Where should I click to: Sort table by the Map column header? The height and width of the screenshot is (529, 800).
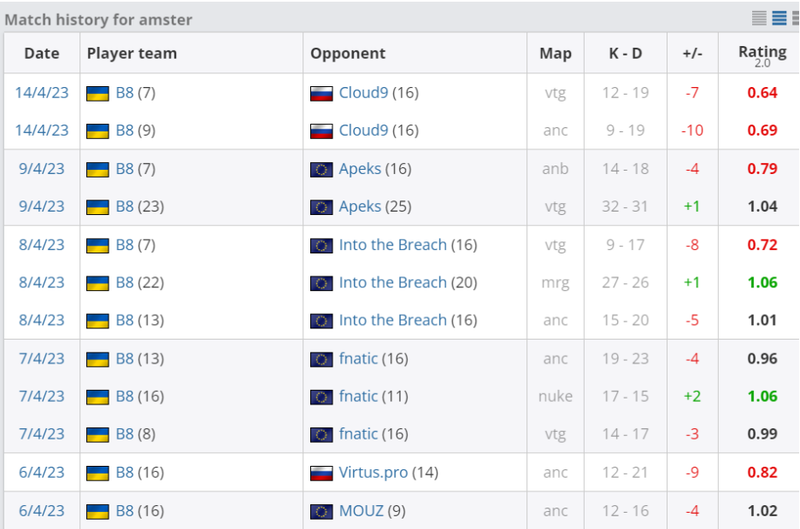pyautogui.click(x=556, y=53)
